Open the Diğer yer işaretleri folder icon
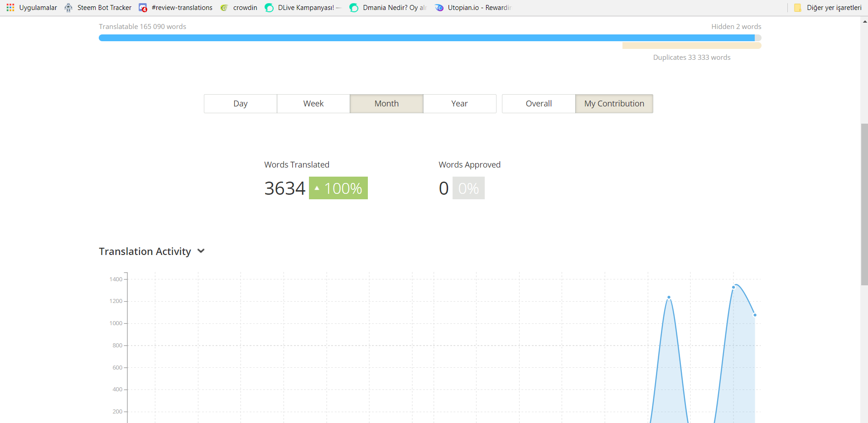Viewport: 868px width, 423px height. click(798, 8)
